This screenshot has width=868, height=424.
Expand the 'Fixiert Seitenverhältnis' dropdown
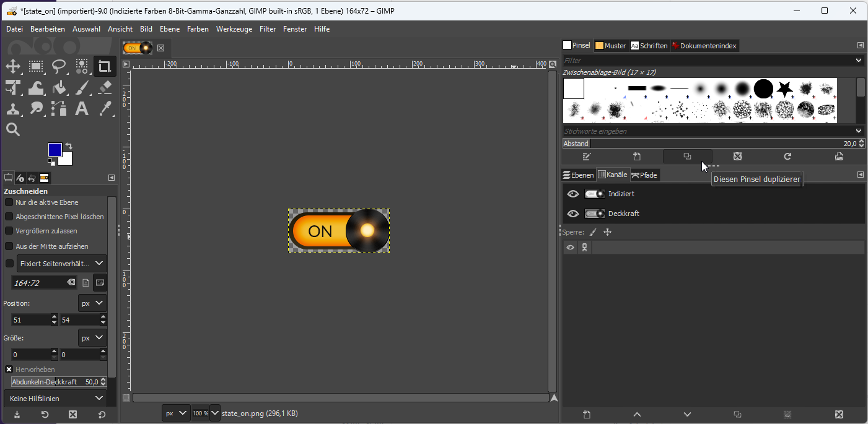(x=61, y=263)
